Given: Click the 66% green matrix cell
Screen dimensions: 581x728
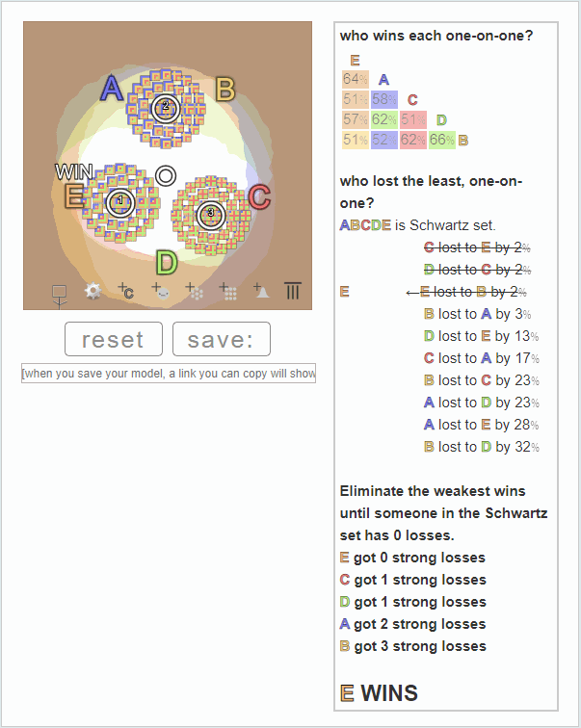Looking at the screenshot, I should point(441,140).
